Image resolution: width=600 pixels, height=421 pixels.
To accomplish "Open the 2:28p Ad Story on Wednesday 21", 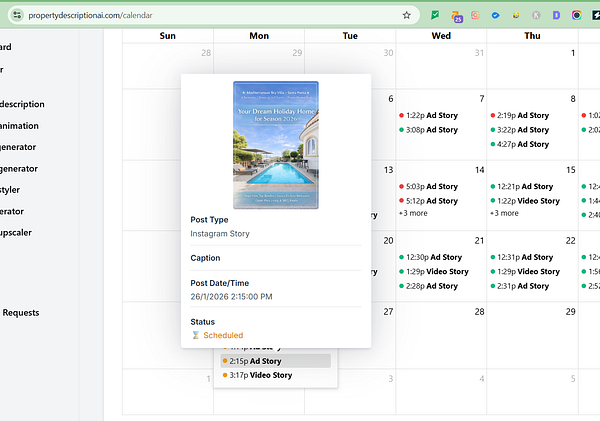I will tap(428, 286).
